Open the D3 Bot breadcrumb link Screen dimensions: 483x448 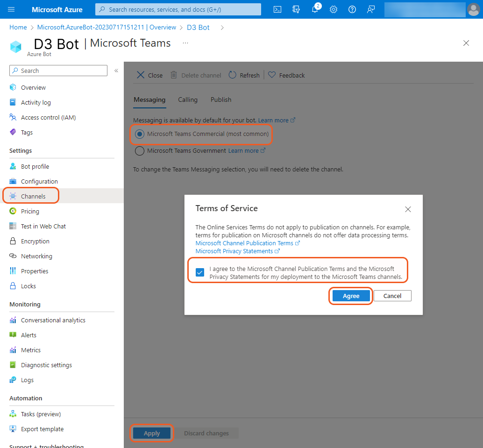click(x=198, y=28)
